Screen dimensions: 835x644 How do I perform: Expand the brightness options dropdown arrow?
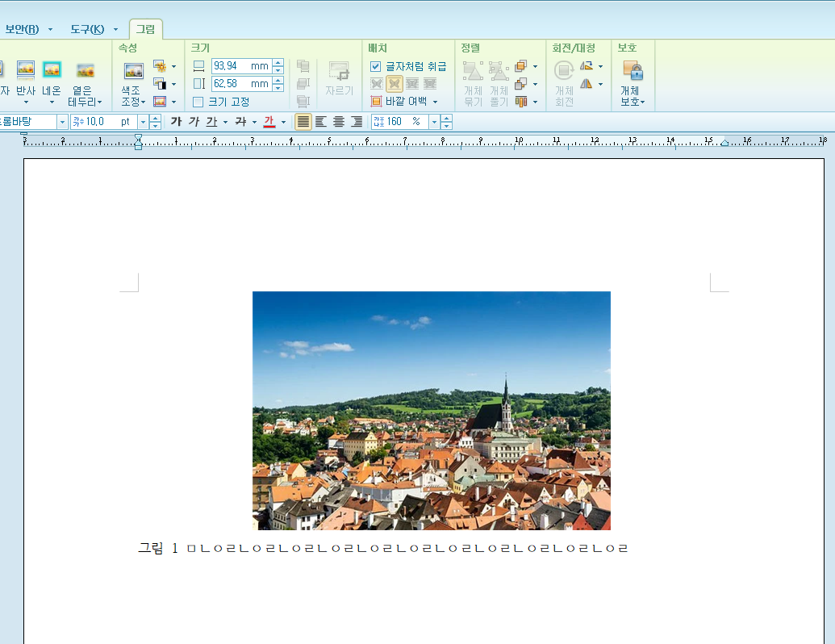173,67
